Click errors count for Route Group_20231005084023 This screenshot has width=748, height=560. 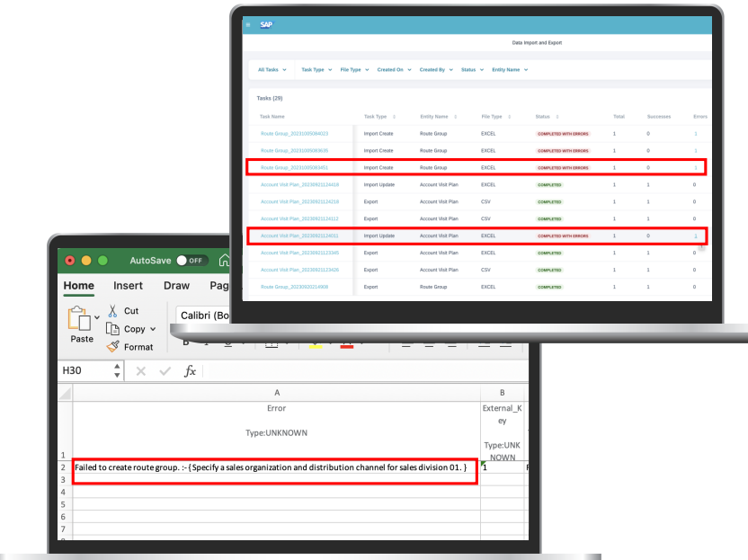tap(696, 134)
